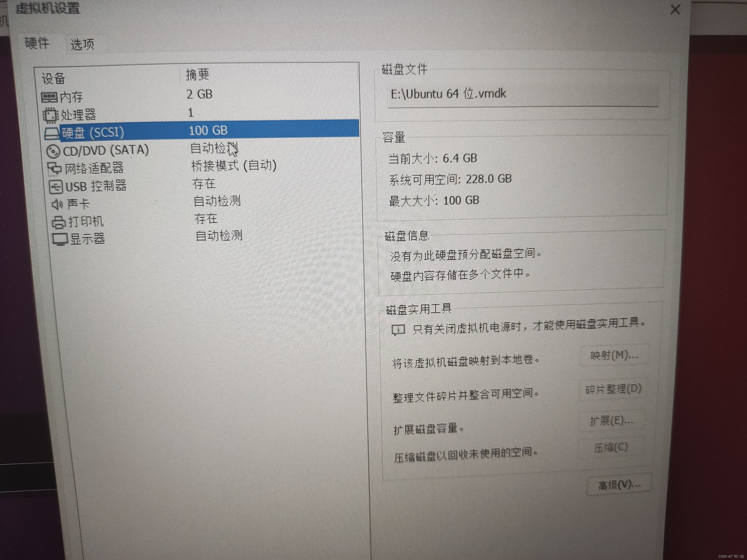Click the display (显示器) monitor icon
Image resolution: width=747 pixels, height=560 pixels.
point(60,240)
